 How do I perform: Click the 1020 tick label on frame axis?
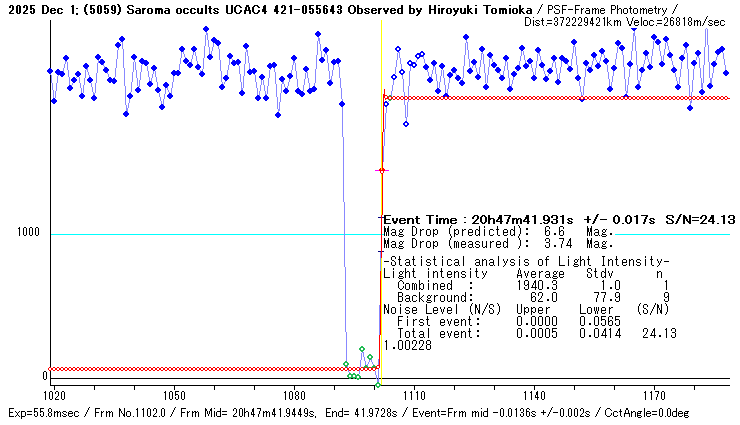(55, 396)
